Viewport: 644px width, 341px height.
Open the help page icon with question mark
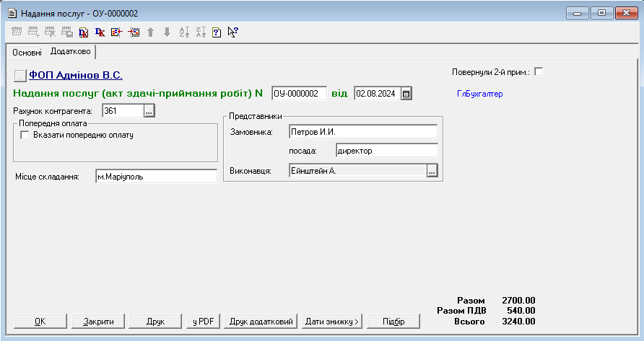216,32
